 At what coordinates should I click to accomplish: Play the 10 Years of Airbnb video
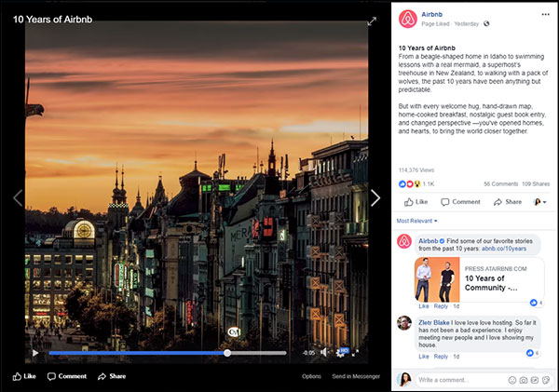[x=35, y=353]
